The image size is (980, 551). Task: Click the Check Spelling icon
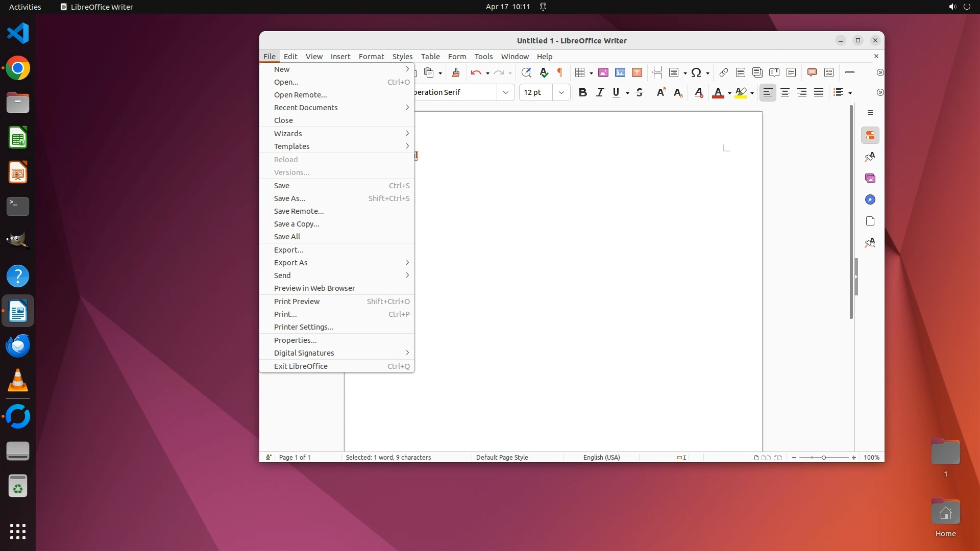544,72
